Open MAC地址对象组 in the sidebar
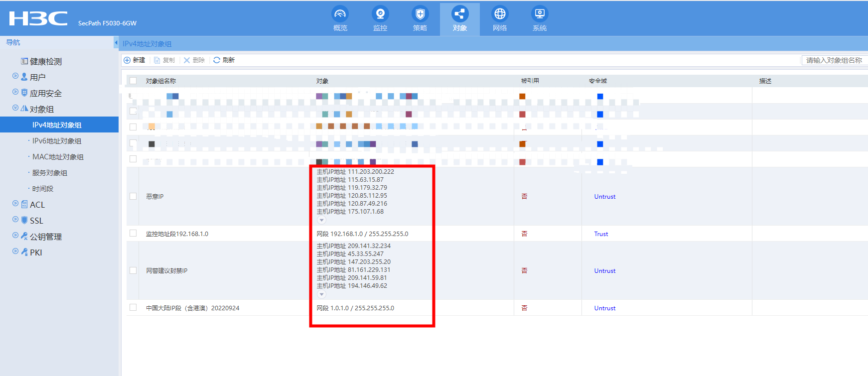868x376 pixels. point(58,157)
